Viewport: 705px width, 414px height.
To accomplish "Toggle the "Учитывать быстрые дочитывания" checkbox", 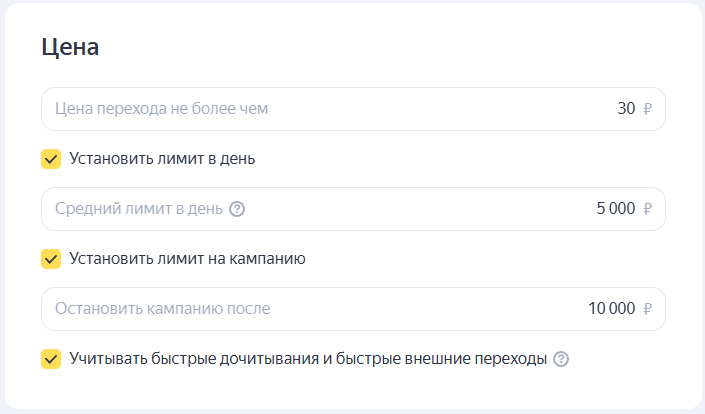I will tap(51, 359).
